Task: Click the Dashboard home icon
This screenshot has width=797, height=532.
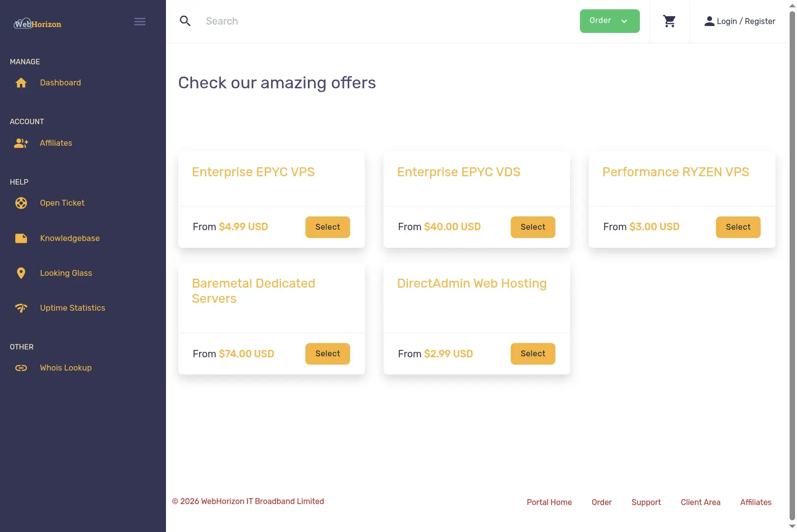Action: coord(21,83)
